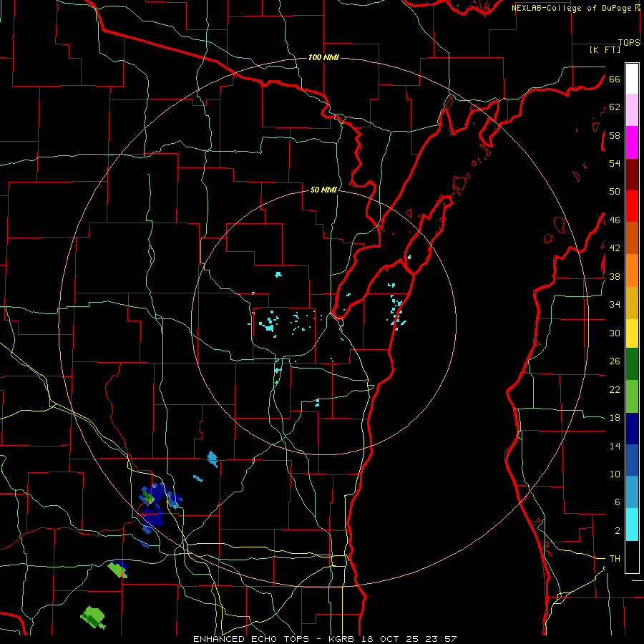Screen dimensions: 644x644
Task: Click the '2' legend value
Action: point(617,531)
